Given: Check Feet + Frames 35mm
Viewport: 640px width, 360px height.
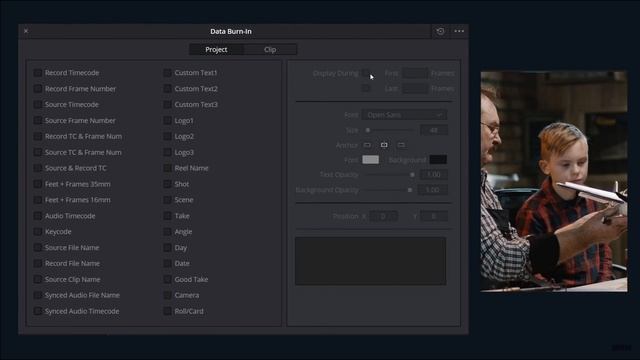Looking at the screenshot, I should coord(38,184).
